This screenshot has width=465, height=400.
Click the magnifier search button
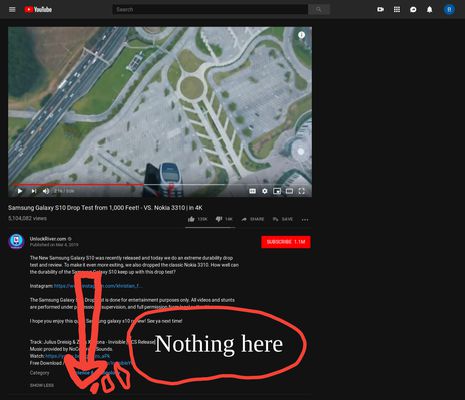point(319,9)
